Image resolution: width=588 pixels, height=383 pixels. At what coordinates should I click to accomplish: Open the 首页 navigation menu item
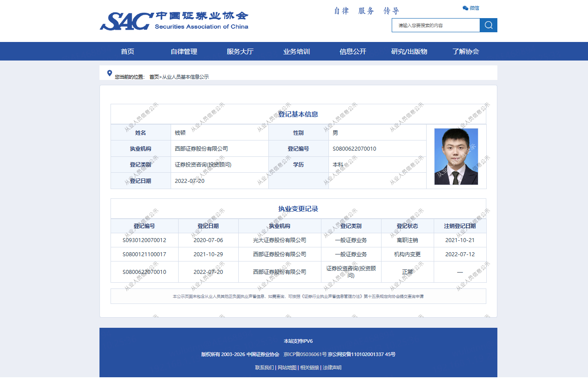127,51
